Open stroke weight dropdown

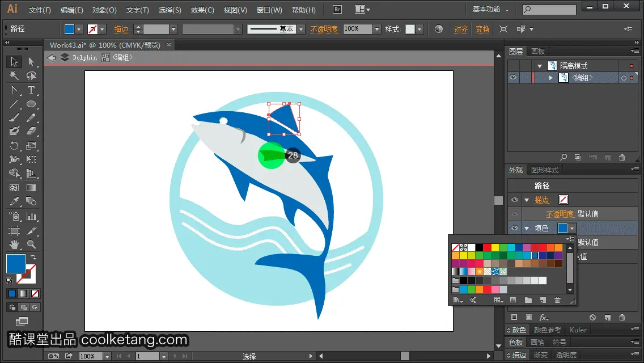pyautogui.click(x=173, y=29)
